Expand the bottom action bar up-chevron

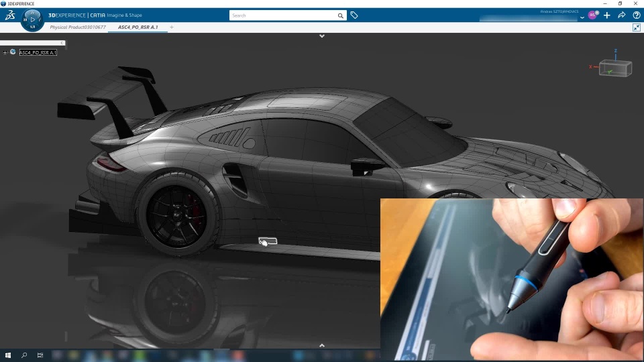[x=322, y=345]
